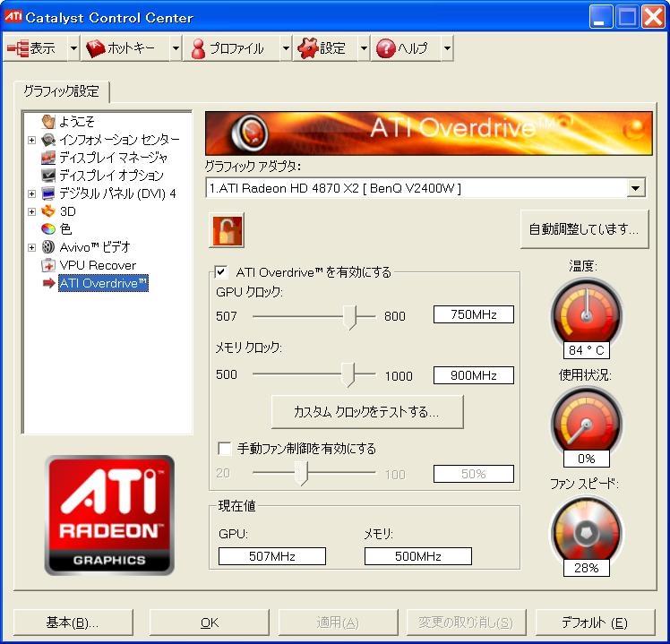Expand the デジタル パネル (DVI) 4 node

tap(31, 193)
